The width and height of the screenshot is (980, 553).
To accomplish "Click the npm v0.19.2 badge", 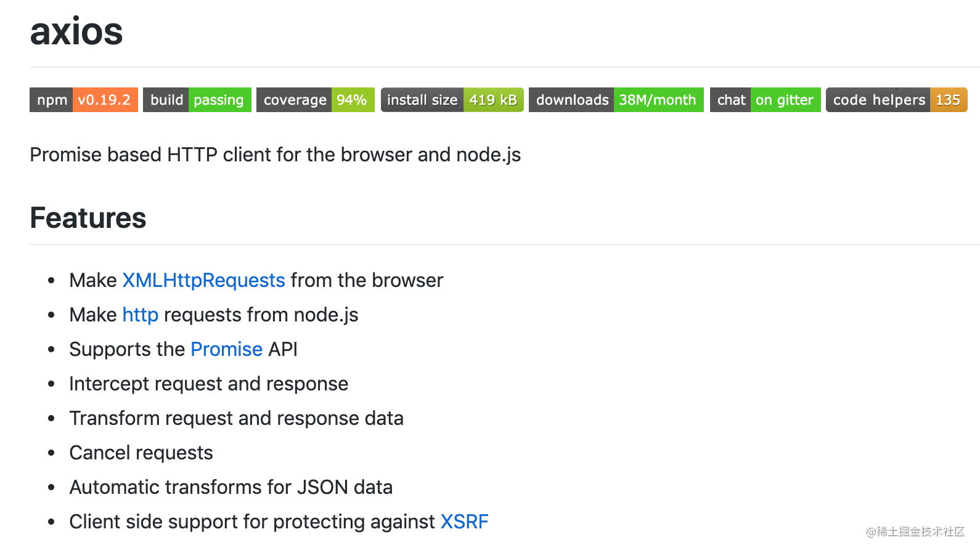I will coord(84,100).
